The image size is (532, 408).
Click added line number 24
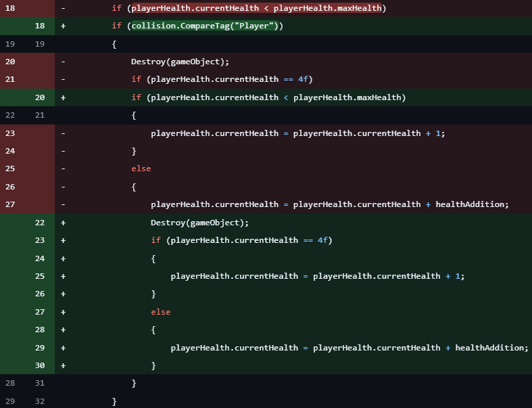(40, 258)
